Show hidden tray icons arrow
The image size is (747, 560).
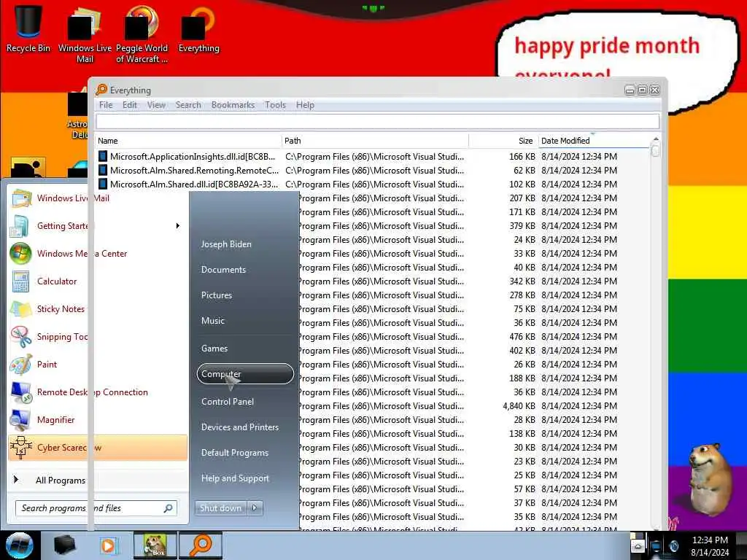coord(638,546)
